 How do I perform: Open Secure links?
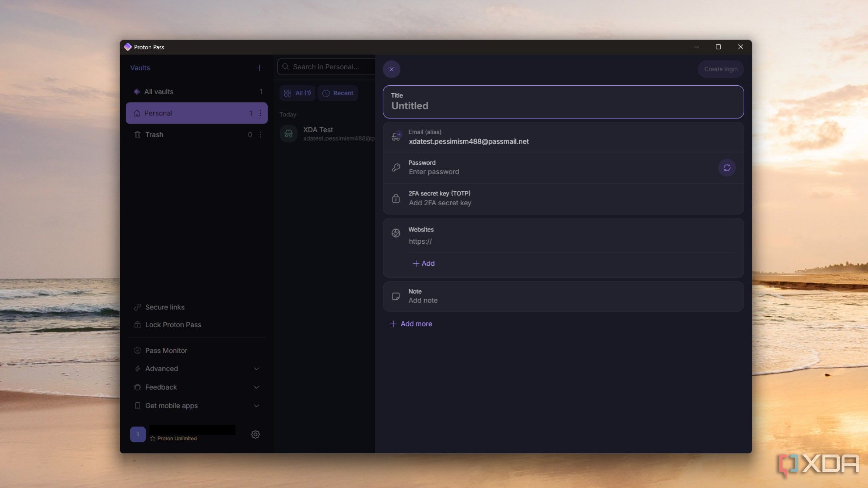[197, 307]
